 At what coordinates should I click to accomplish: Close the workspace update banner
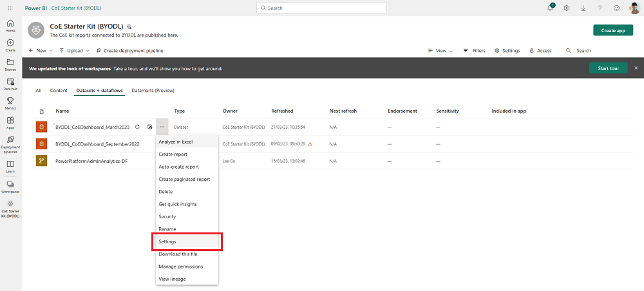point(636,68)
